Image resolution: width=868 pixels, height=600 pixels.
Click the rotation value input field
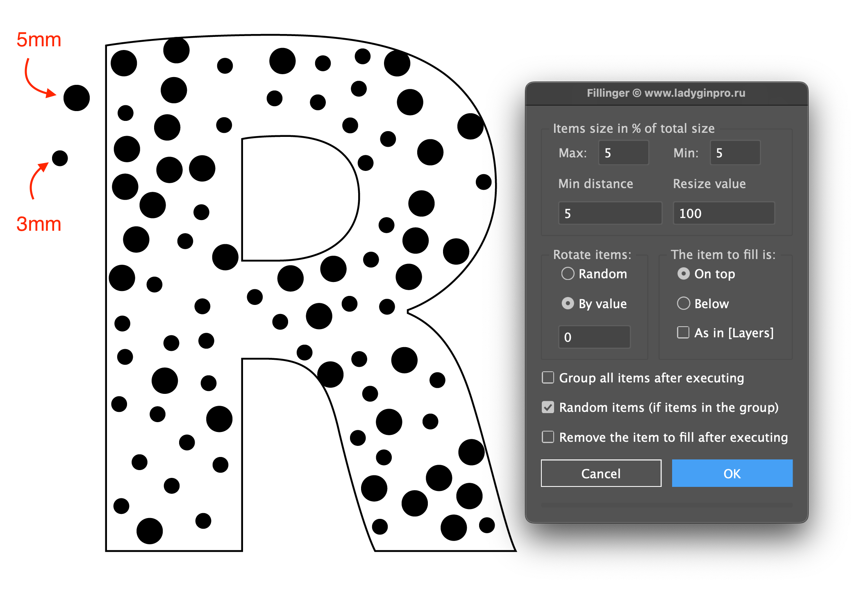click(x=594, y=337)
